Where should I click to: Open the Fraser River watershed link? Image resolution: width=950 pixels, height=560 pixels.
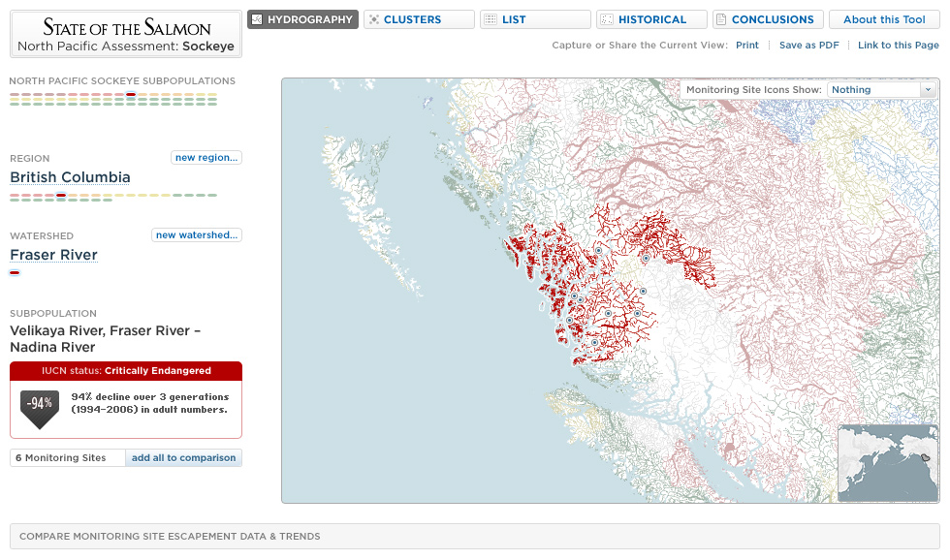pyautogui.click(x=54, y=255)
